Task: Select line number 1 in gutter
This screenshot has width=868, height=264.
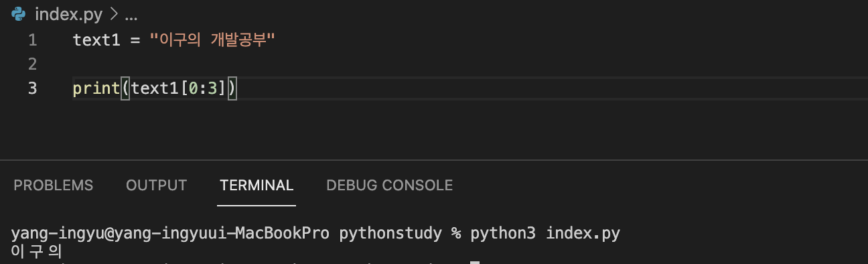Action: 33,40
